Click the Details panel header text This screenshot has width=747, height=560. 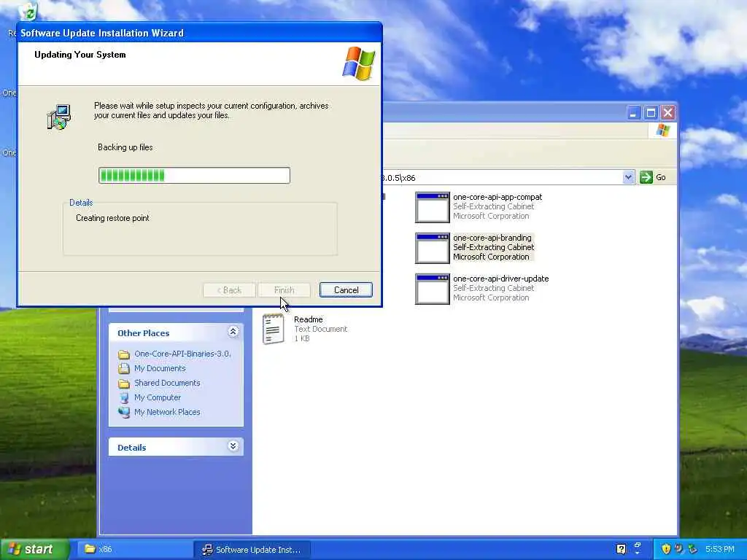(x=132, y=448)
